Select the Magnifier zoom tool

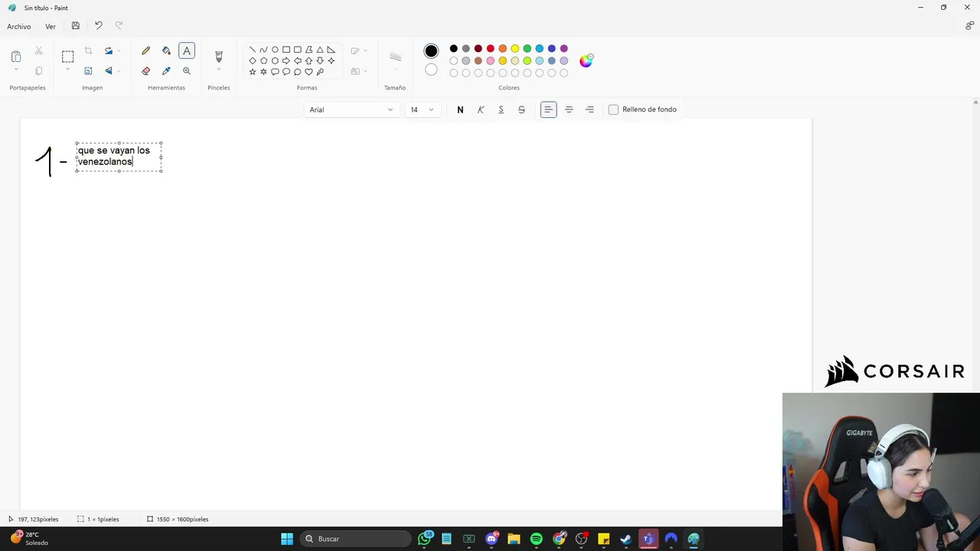click(x=186, y=71)
